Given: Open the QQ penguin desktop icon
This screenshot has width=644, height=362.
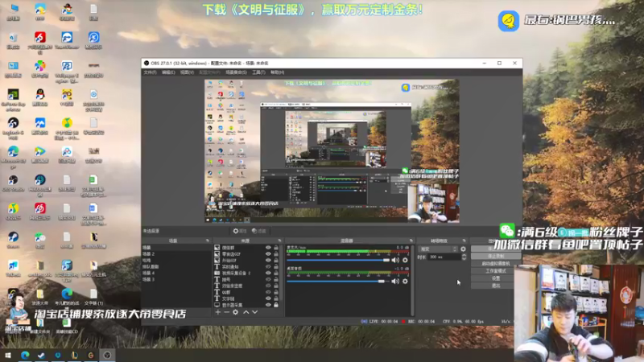Looking at the screenshot, I should pos(39,97).
